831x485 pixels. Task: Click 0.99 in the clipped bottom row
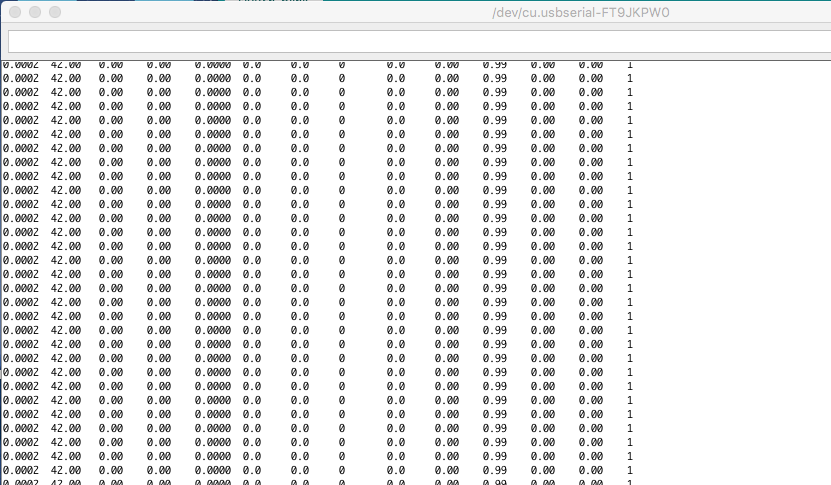click(x=494, y=482)
